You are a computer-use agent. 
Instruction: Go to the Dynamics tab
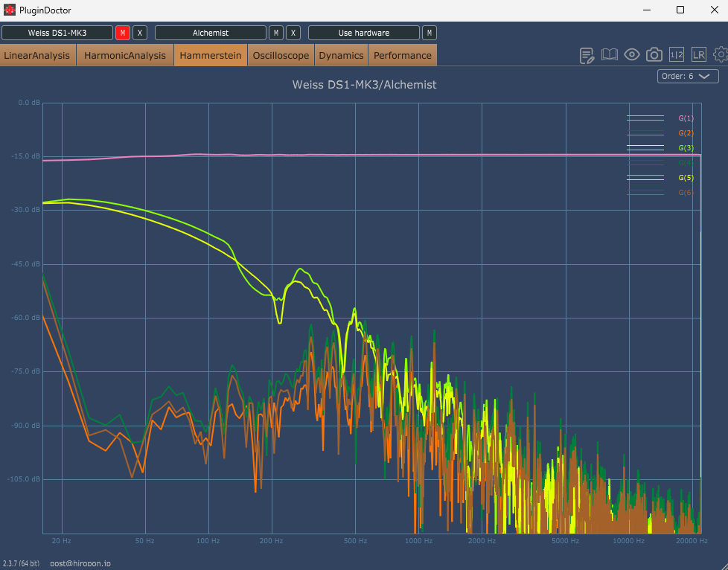click(x=341, y=55)
